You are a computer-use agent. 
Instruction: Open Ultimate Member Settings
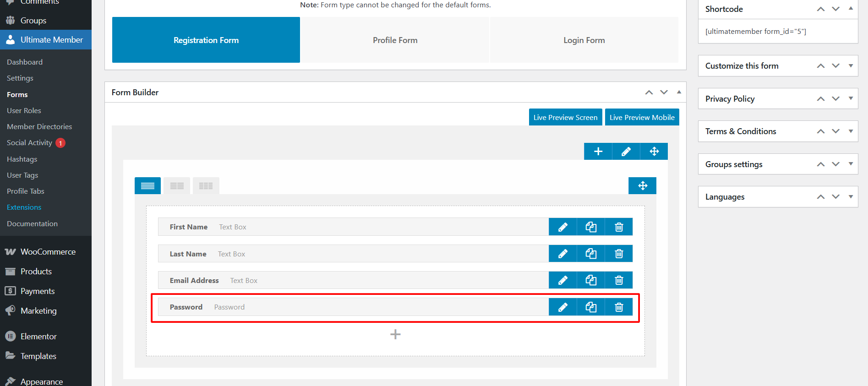[20, 78]
